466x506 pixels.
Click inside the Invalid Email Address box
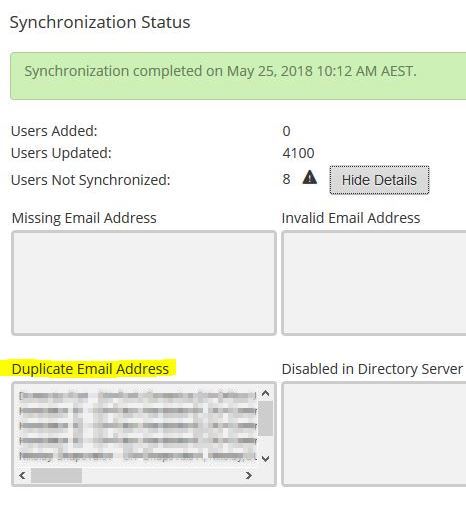pyautogui.click(x=374, y=283)
